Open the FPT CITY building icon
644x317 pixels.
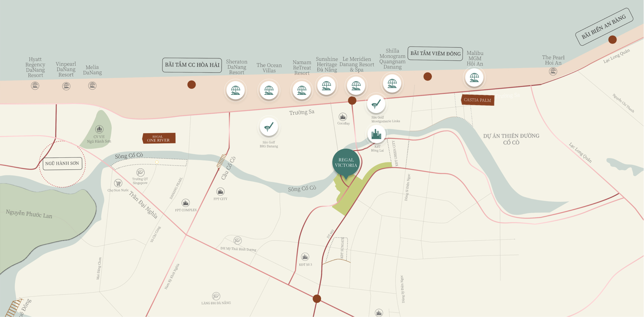point(220,191)
